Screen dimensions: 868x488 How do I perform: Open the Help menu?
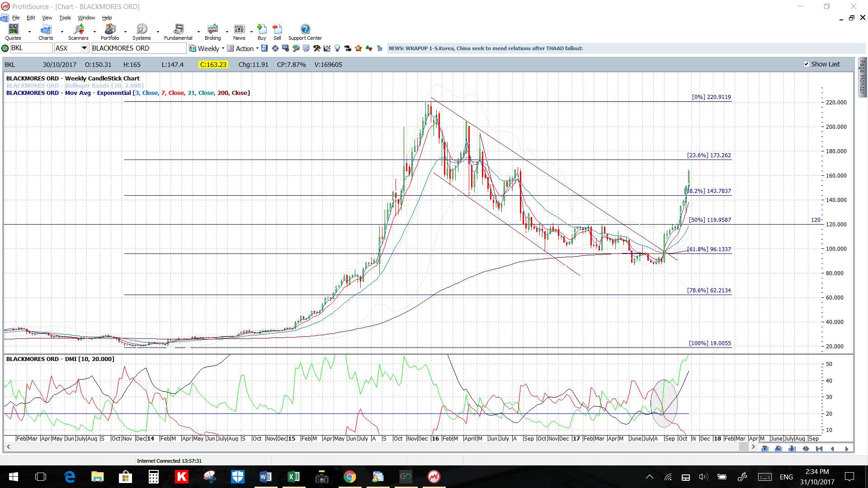pos(107,18)
